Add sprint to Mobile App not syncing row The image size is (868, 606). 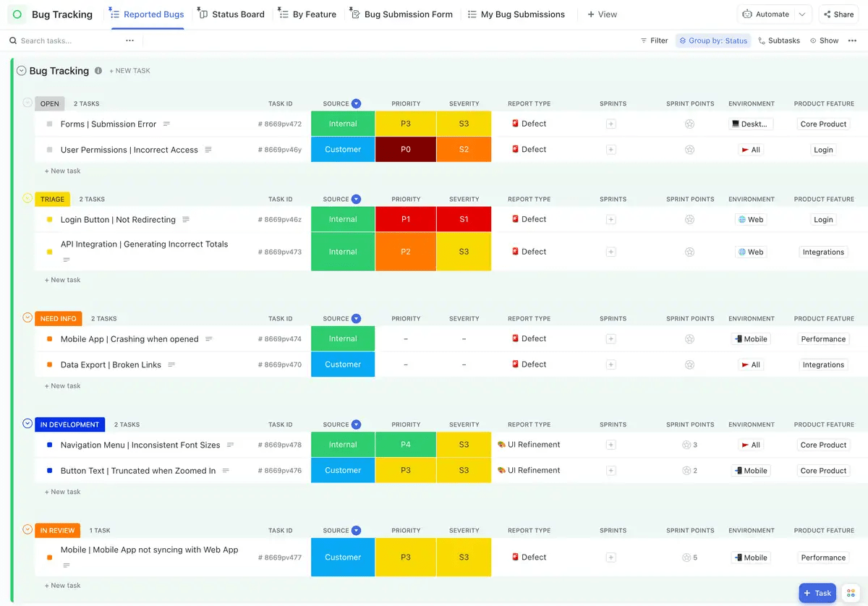tap(611, 558)
